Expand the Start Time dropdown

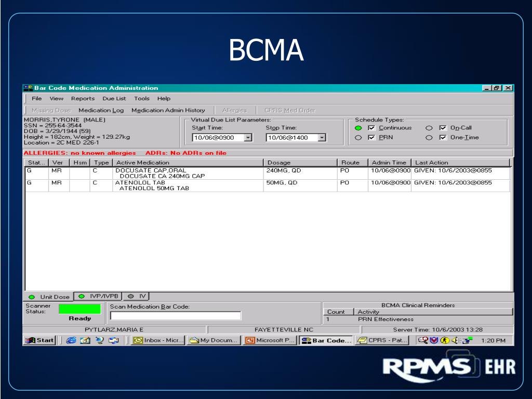pyautogui.click(x=248, y=138)
